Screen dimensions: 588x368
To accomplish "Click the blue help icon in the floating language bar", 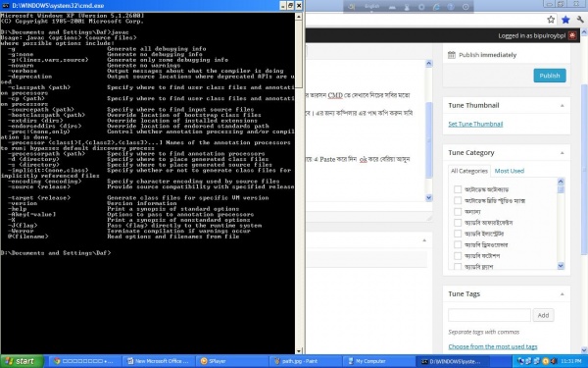I will tap(451, 7).
